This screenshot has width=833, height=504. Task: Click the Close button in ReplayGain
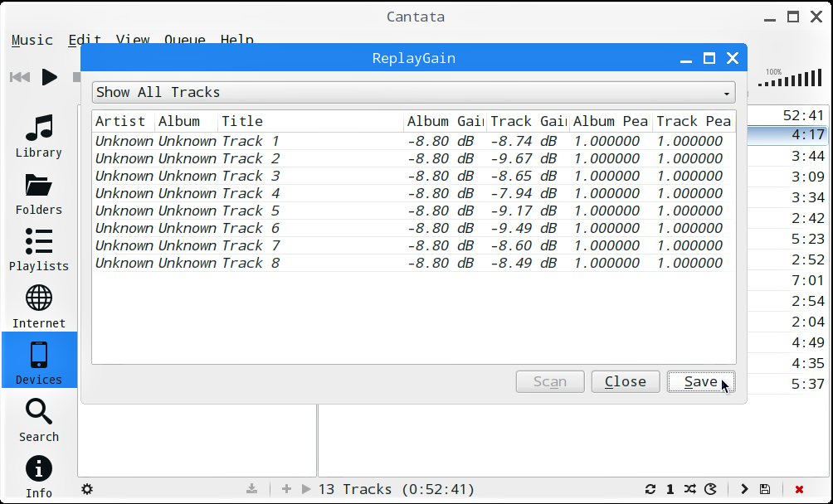click(626, 381)
